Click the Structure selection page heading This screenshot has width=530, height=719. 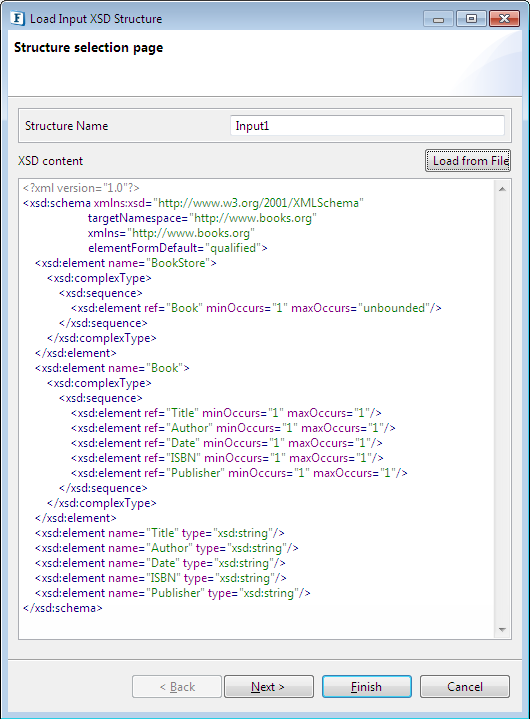pos(88,48)
